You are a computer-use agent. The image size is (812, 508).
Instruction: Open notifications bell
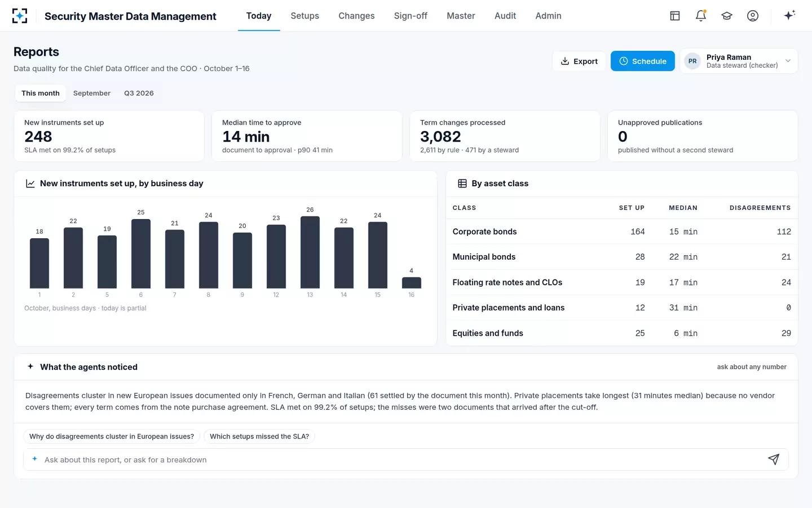701,16
